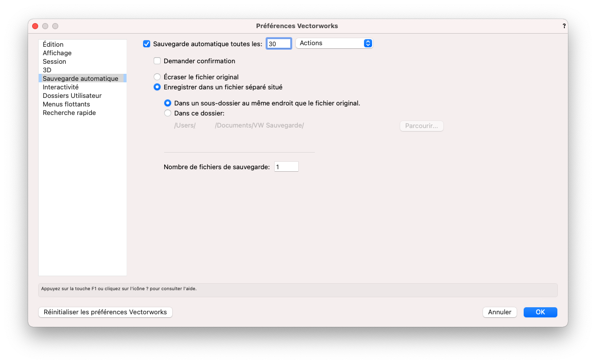Focus the autosave interval field showing 30
Viewport: 596px width, 364px height.
pyautogui.click(x=279, y=44)
